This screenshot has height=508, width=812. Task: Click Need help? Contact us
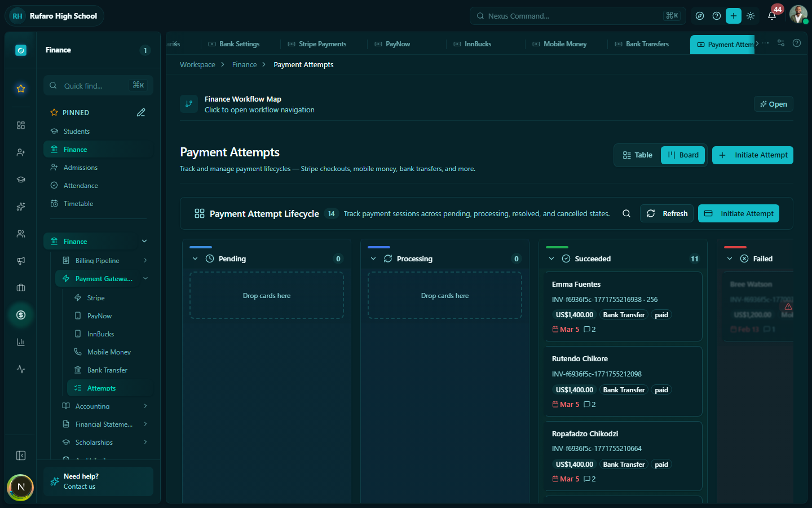[x=98, y=481]
